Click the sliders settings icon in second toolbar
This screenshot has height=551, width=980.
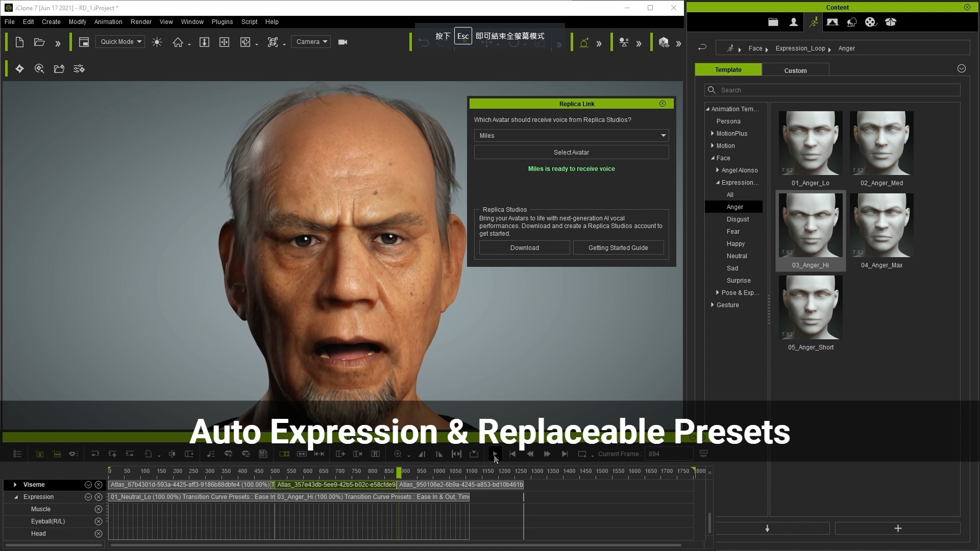(79, 69)
